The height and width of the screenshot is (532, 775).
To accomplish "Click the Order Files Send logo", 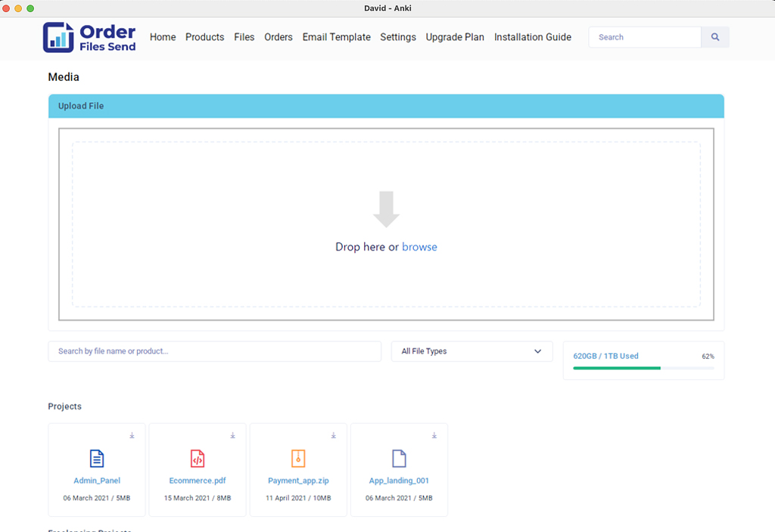I will [x=89, y=37].
